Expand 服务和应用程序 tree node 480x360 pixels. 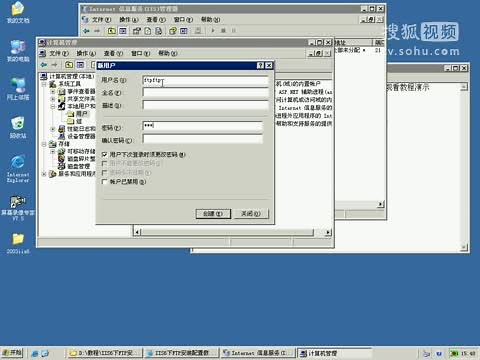point(44,174)
